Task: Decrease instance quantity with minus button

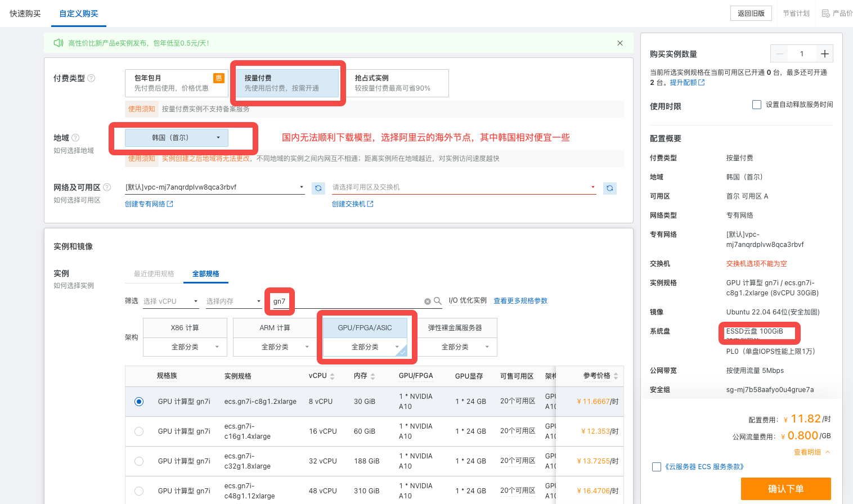Action: tap(780, 54)
